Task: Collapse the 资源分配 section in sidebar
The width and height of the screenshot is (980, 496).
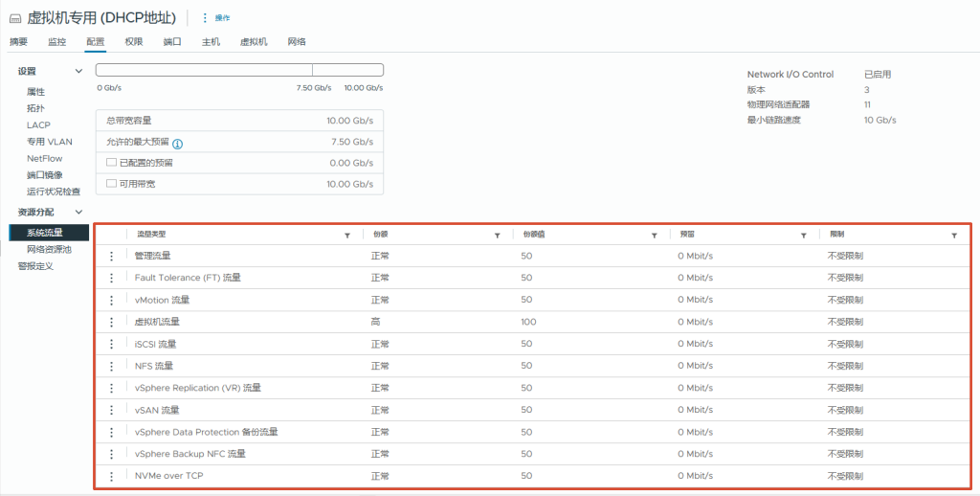Action: [x=79, y=212]
